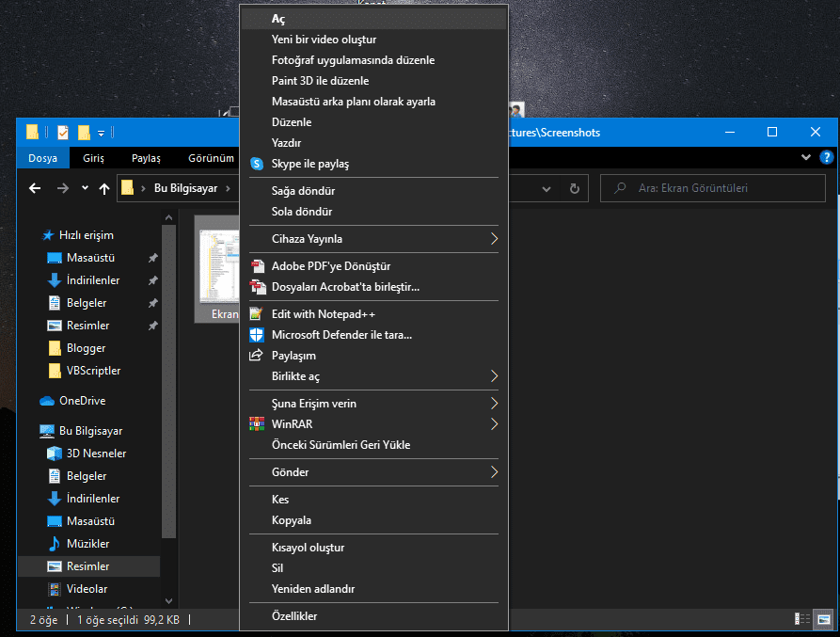Screen dimensions: 840x637
Task: Click the Hızlı erişim star icon
Action: (48, 235)
